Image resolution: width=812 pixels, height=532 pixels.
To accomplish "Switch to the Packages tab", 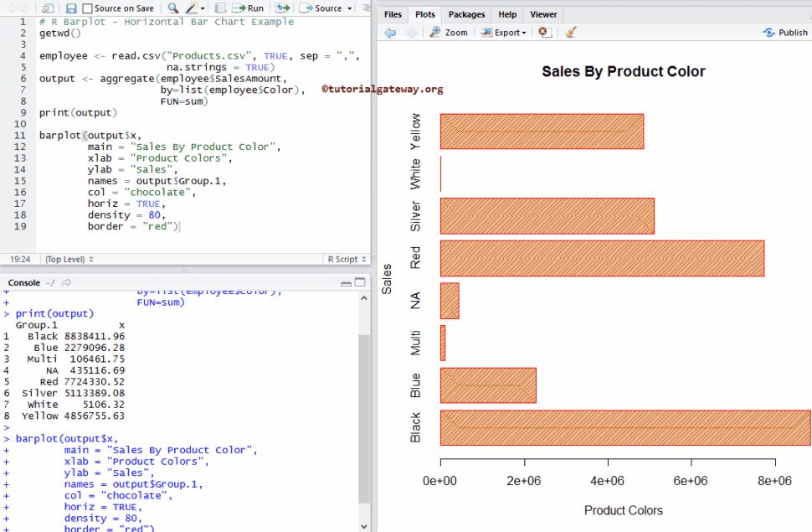I will pos(466,13).
